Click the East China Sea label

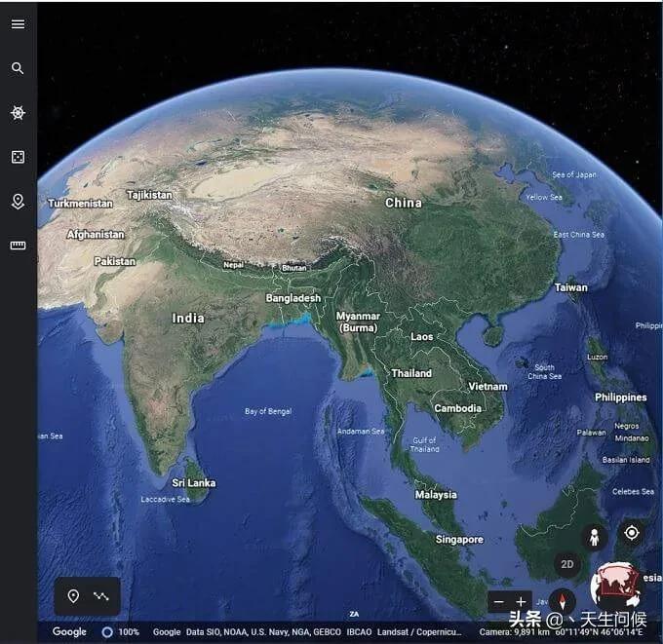pyautogui.click(x=579, y=235)
